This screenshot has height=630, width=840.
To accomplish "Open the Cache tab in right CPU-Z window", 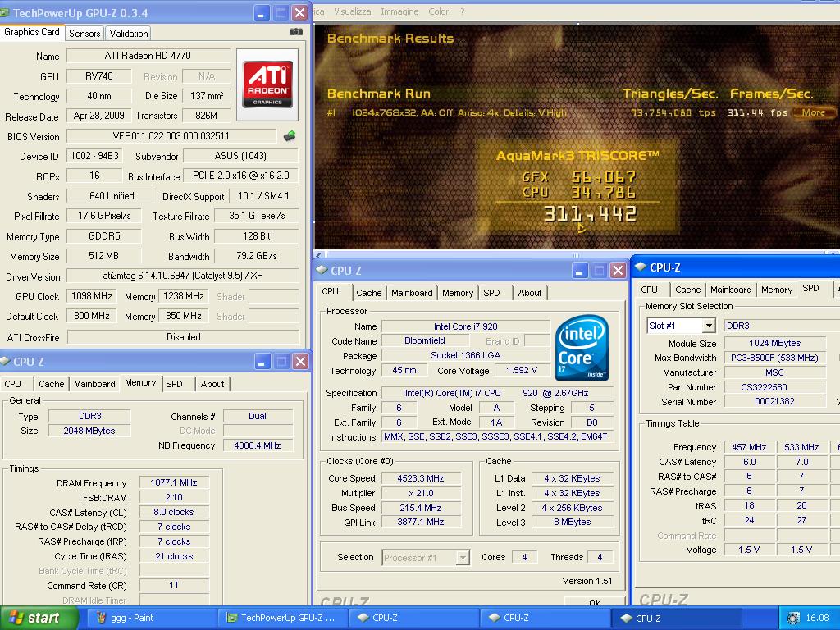I will pos(688,290).
